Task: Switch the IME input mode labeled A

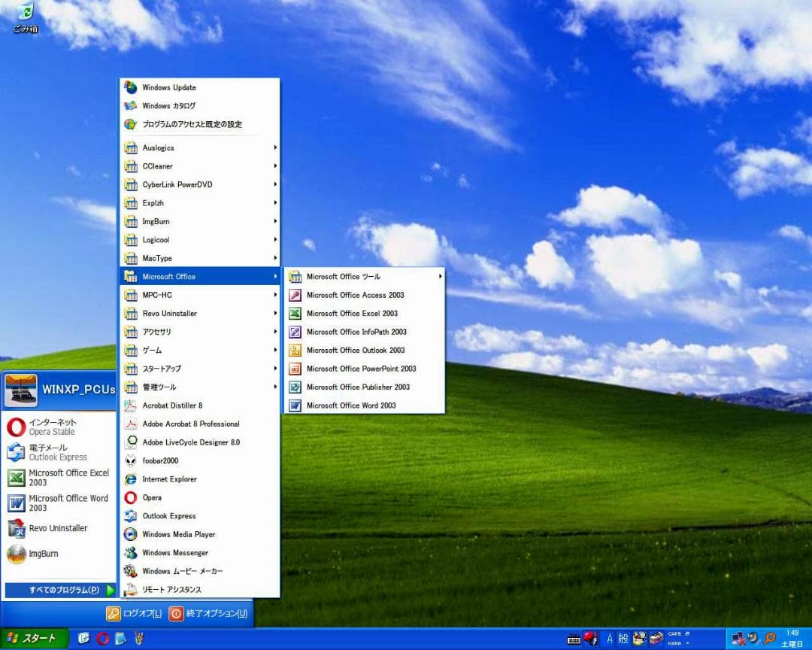Action: point(610,637)
